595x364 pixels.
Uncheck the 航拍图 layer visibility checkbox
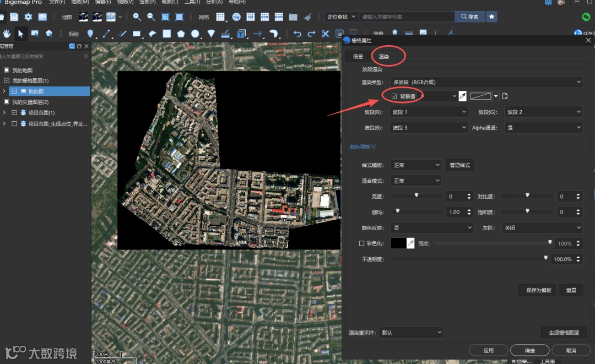[15, 91]
